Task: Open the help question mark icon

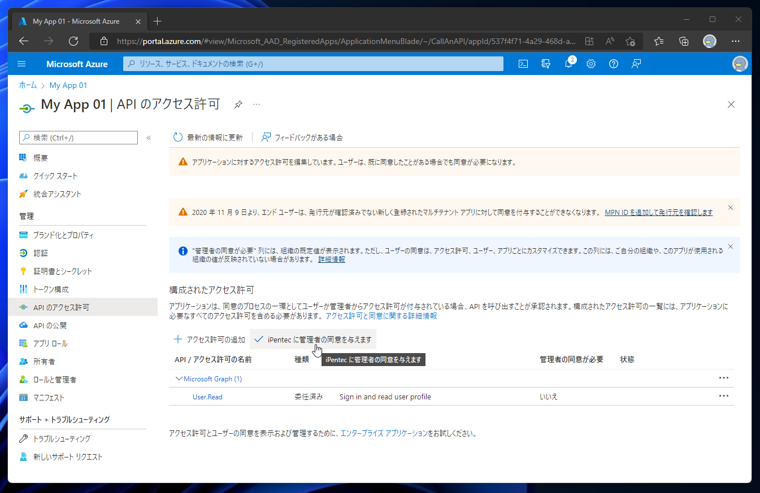Action: pyautogui.click(x=614, y=64)
